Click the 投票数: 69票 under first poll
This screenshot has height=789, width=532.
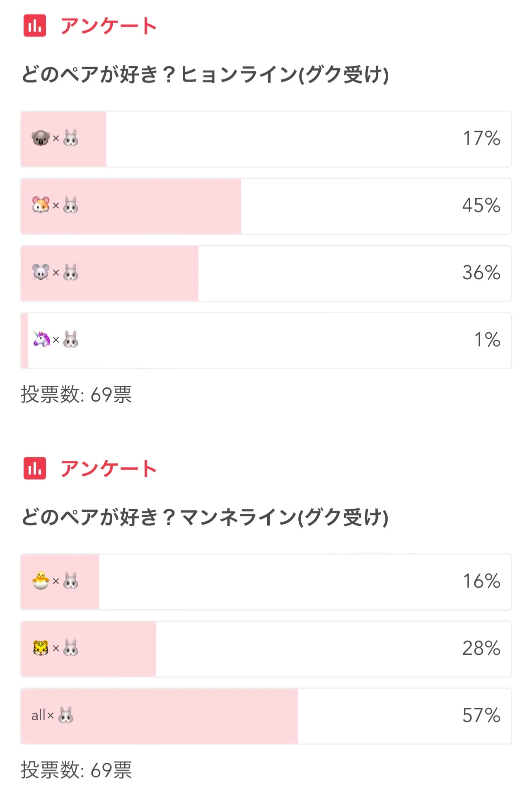point(76,394)
